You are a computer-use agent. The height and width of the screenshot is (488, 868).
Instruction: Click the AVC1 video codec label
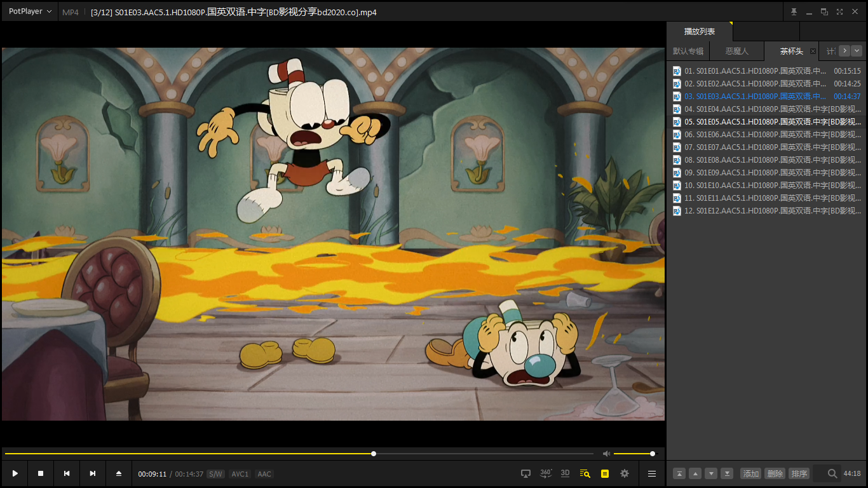pos(240,474)
